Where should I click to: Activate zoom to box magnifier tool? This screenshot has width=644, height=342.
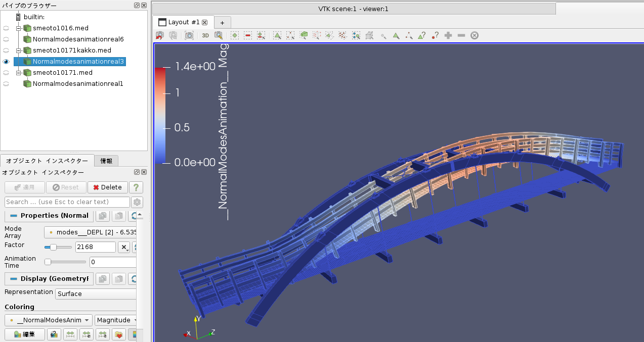coord(219,35)
